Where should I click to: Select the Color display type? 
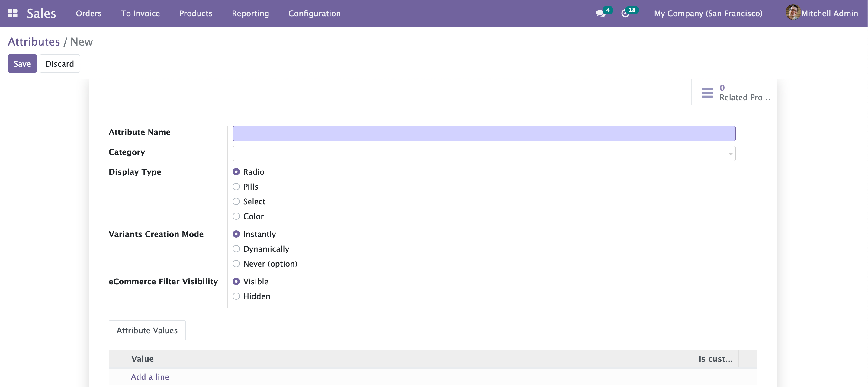pyautogui.click(x=236, y=216)
